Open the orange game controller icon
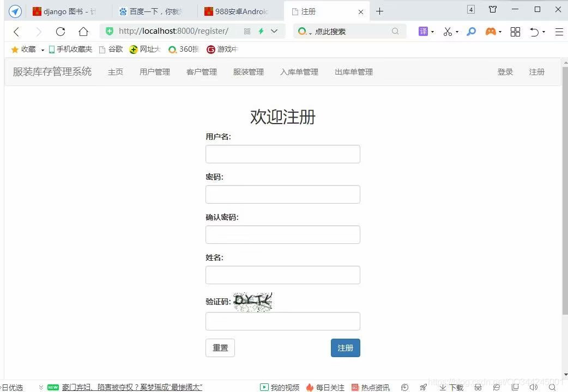This screenshot has width=568, height=392. point(491,32)
